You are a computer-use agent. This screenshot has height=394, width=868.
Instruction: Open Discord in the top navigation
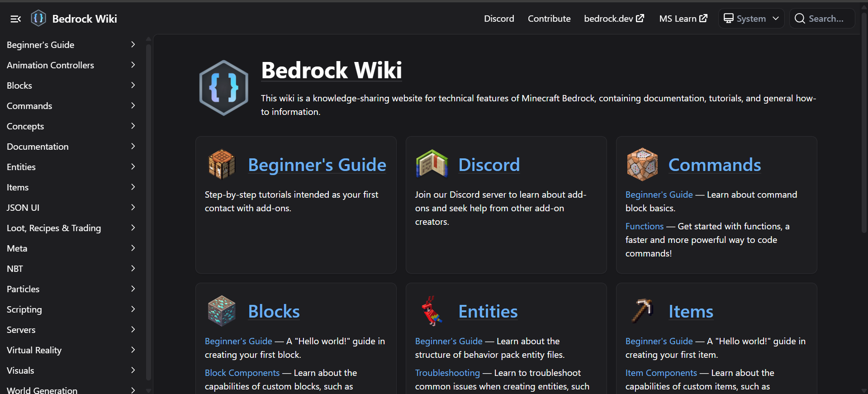(x=499, y=19)
